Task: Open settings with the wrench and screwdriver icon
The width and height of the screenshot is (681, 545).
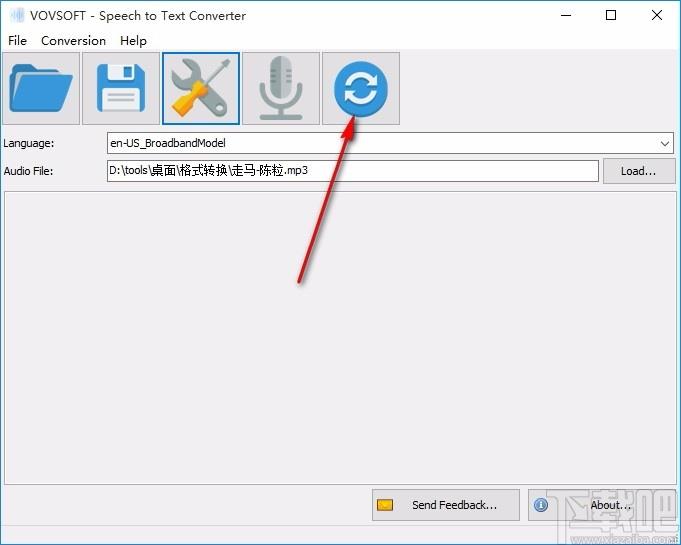Action: (x=201, y=89)
